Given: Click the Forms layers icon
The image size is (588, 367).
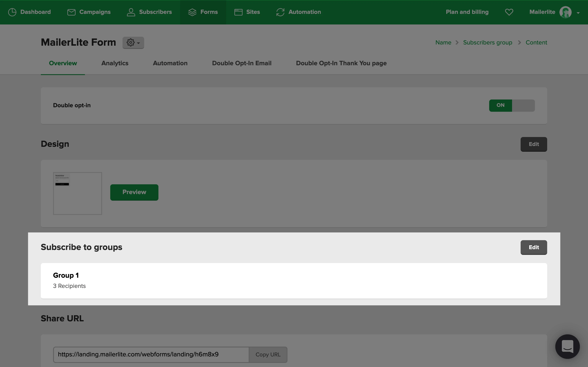Looking at the screenshot, I should pos(192,12).
